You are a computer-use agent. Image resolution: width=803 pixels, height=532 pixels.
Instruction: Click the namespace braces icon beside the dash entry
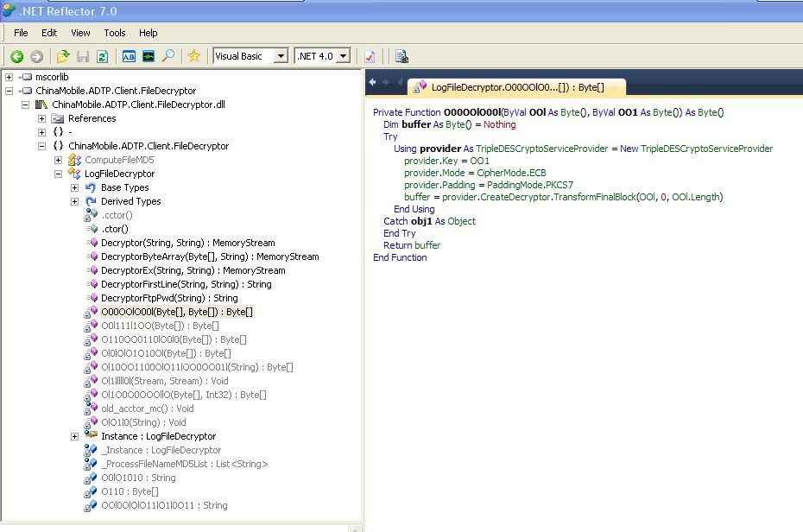(59, 131)
